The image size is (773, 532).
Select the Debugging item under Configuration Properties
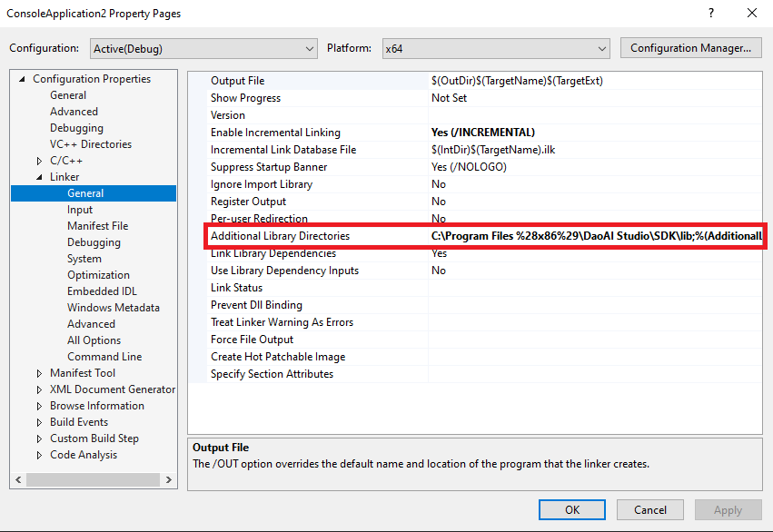(x=76, y=128)
